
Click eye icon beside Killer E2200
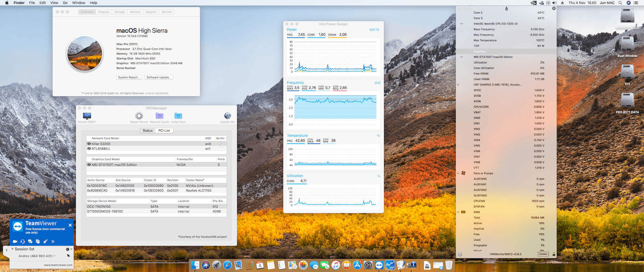click(89, 144)
